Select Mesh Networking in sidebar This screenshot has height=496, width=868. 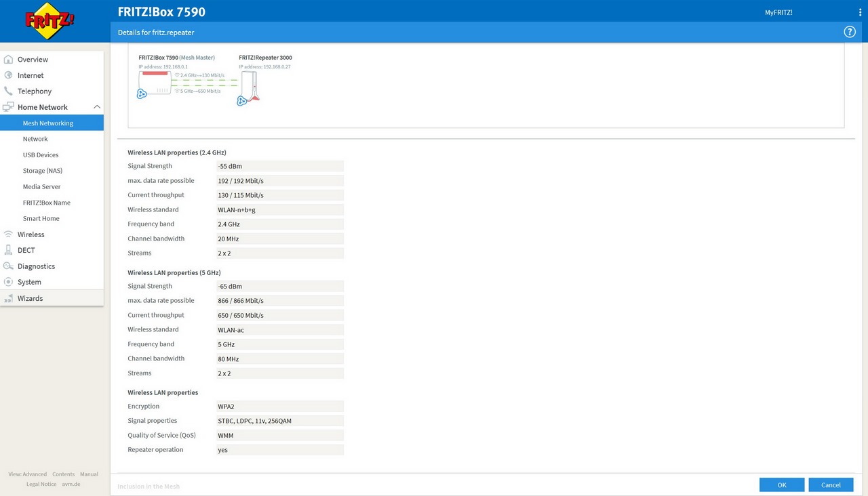tap(52, 123)
